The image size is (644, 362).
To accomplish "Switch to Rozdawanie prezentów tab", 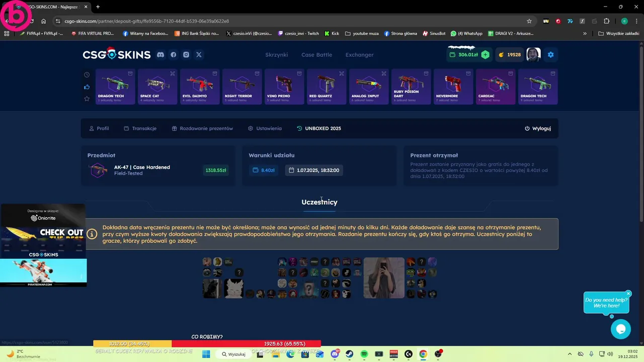I will [x=202, y=128].
